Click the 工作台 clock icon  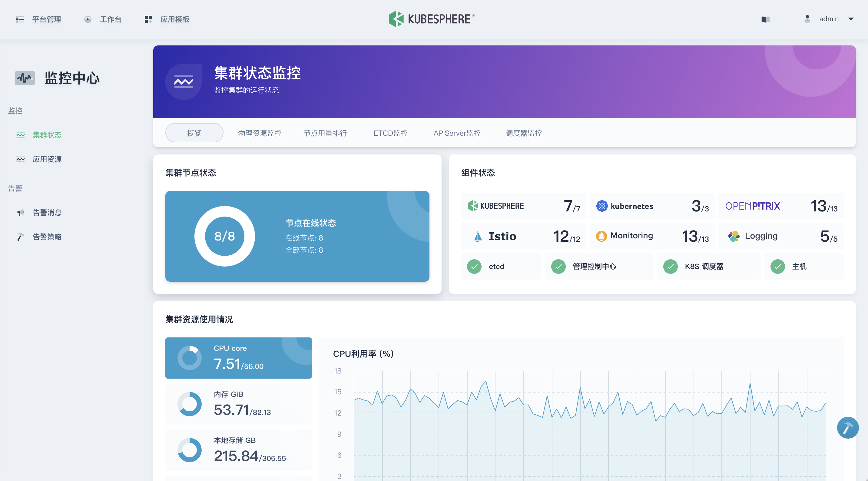coord(88,19)
